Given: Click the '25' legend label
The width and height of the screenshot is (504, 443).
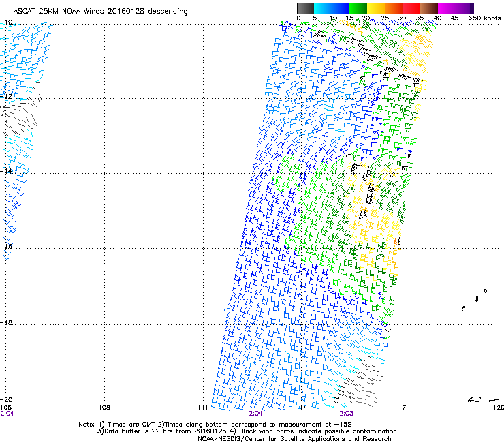Looking at the screenshot, I should click(x=384, y=18).
